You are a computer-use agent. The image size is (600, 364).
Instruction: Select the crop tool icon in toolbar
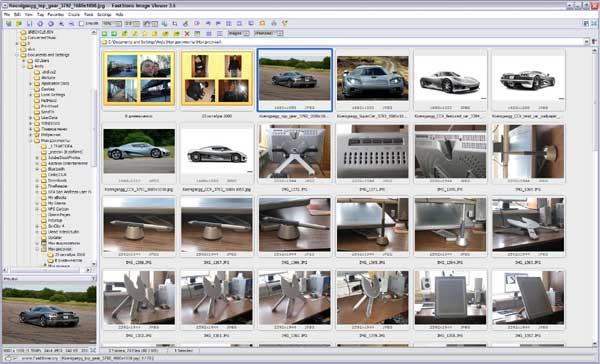pyautogui.click(x=175, y=24)
